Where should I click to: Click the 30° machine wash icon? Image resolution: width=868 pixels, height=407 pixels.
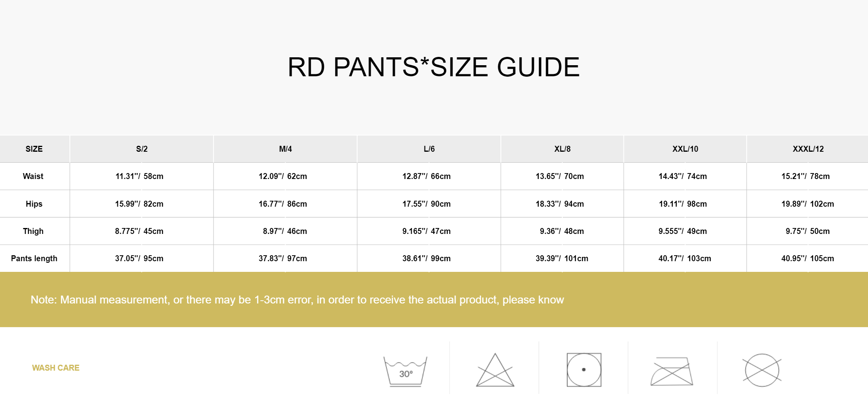click(x=405, y=370)
